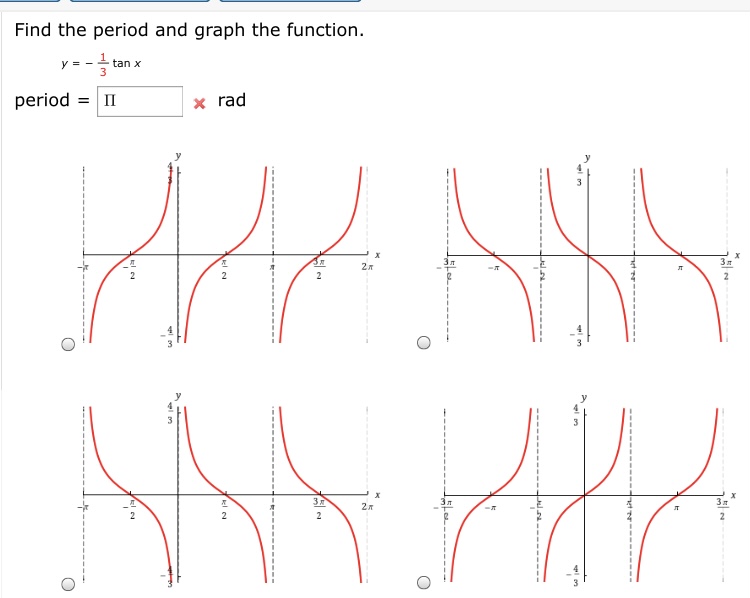Click the 'period =' label

coord(52,100)
